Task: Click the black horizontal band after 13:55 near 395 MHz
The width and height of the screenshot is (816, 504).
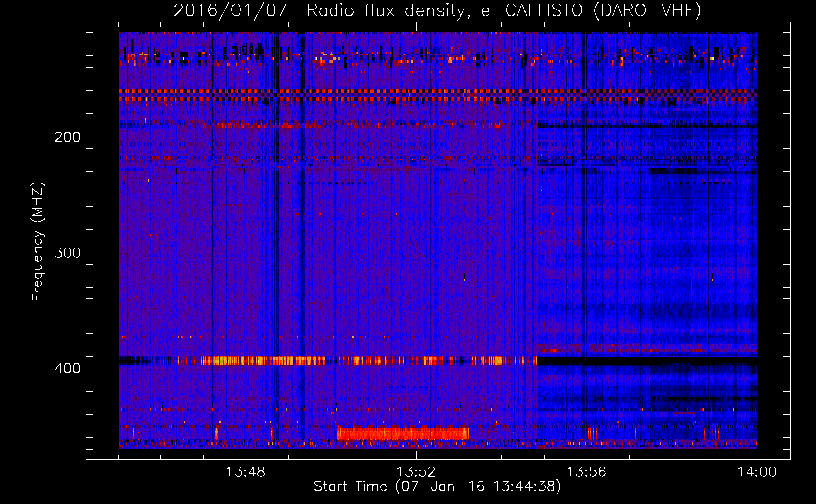Action: (x=647, y=361)
